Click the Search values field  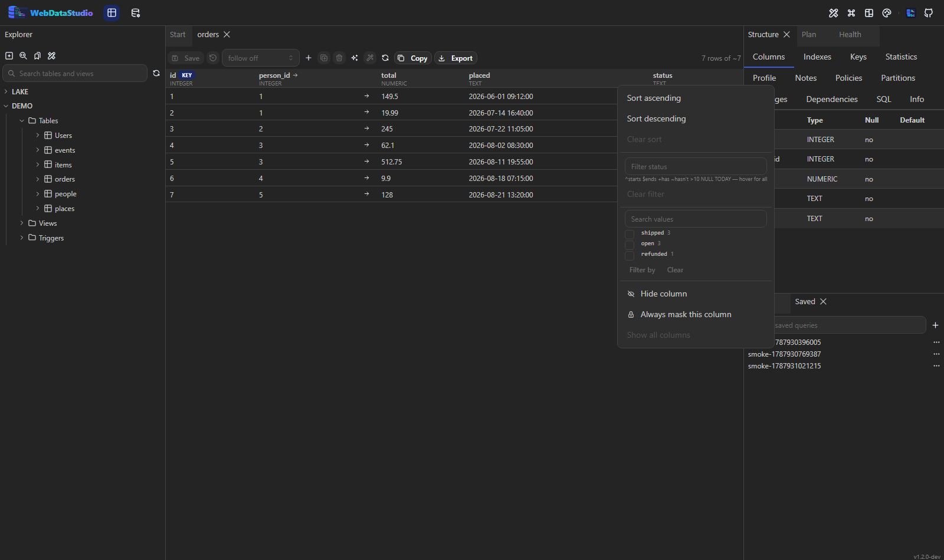[x=696, y=219]
